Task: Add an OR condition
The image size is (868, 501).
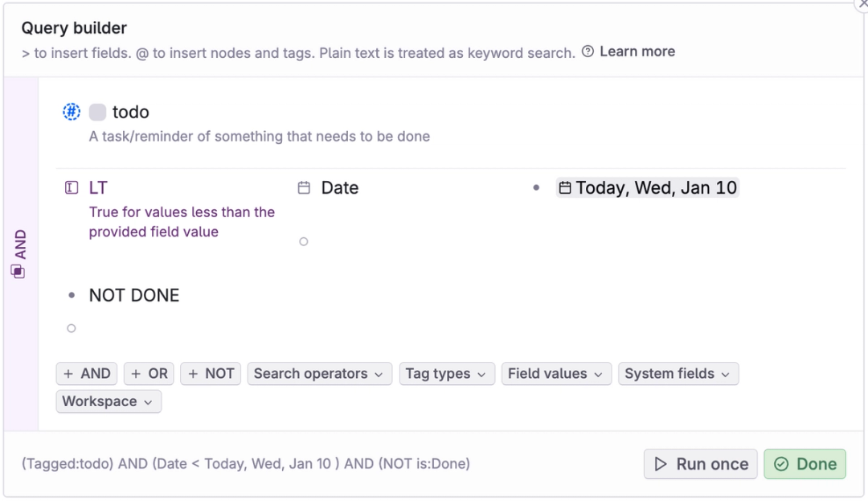Action: tap(149, 374)
